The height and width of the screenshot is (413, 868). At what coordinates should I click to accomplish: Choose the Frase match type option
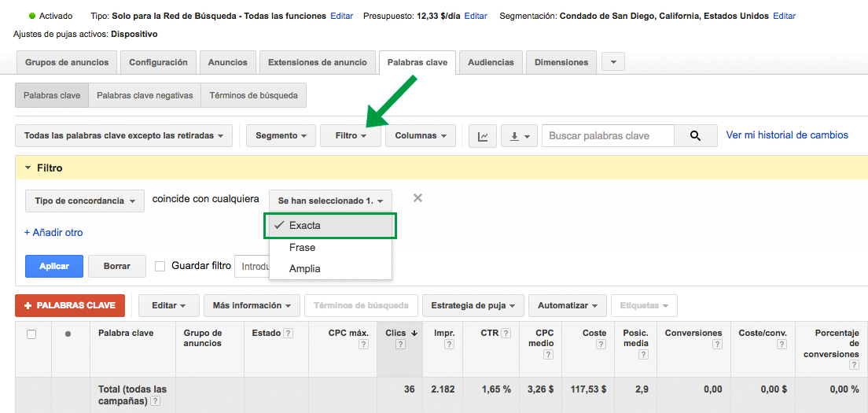tap(330, 248)
